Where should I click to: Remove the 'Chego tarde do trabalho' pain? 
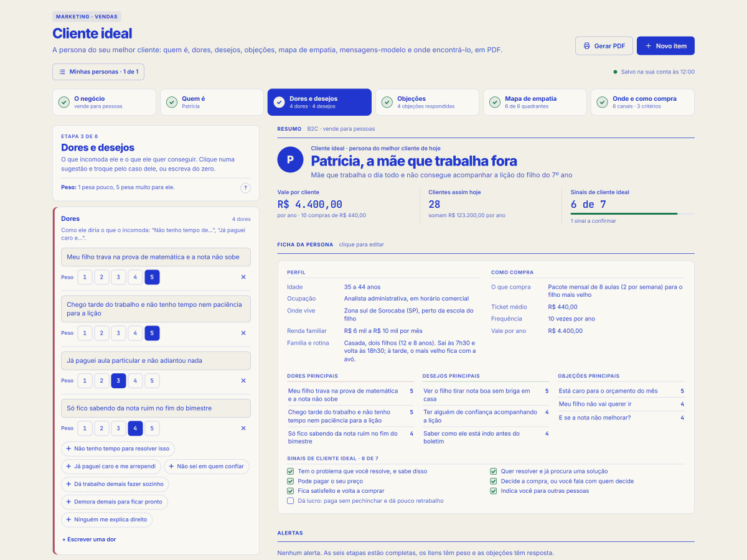click(x=243, y=334)
